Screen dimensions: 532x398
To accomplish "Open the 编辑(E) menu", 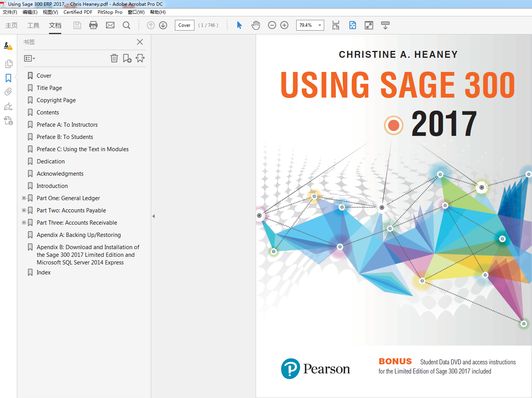I will 30,12.
